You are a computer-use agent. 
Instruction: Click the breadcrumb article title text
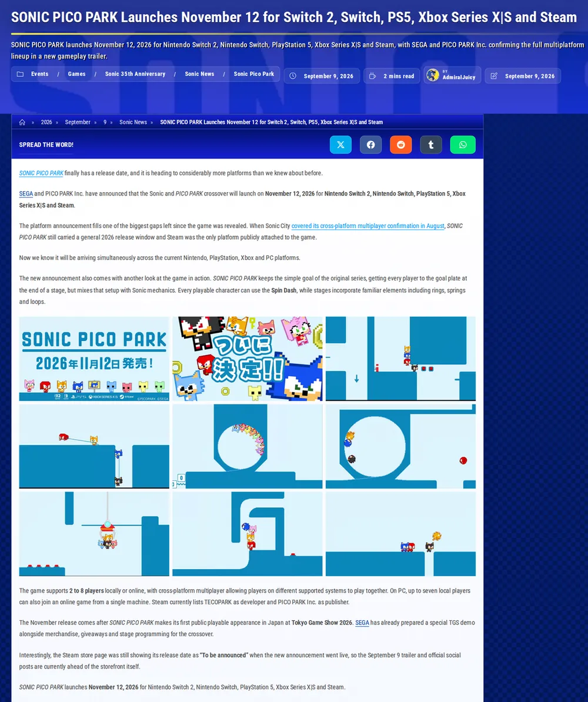[x=272, y=122]
